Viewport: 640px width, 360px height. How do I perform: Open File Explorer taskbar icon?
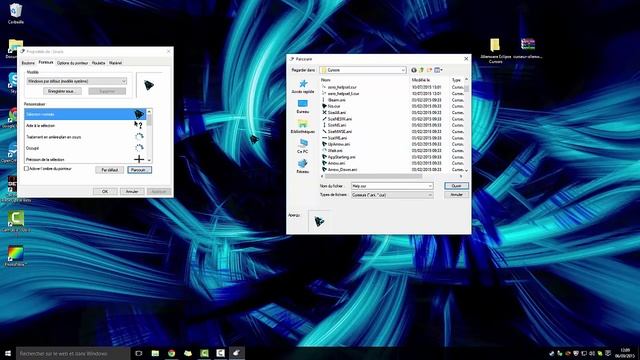click(x=155, y=353)
